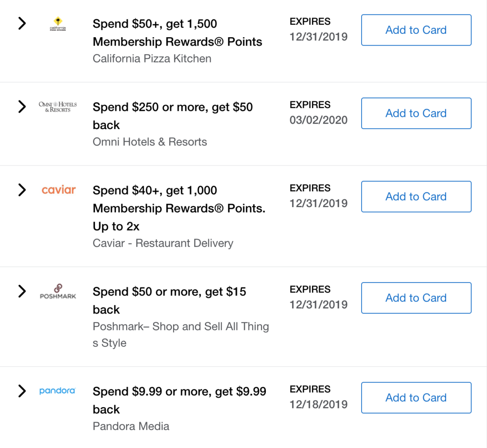The height and width of the screenshot is (448, 487).
Task: Expand the Omni Hotels offer details
Action: 22,107
